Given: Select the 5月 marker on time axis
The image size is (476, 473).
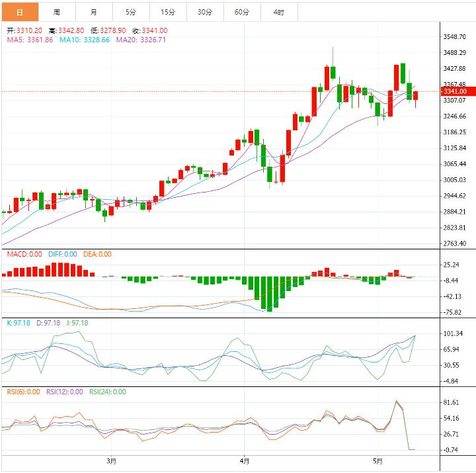Looking at the screenshot, I should (x=377, y=460).
